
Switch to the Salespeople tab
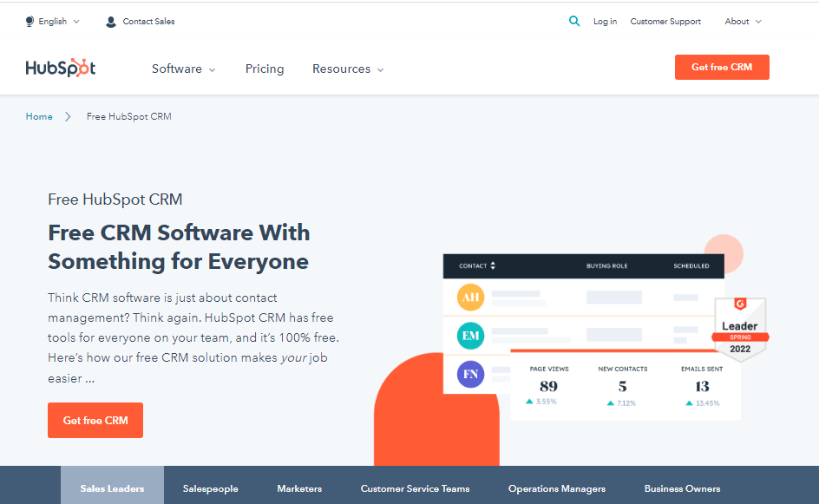pyautogui.click(x=211, y=488)
